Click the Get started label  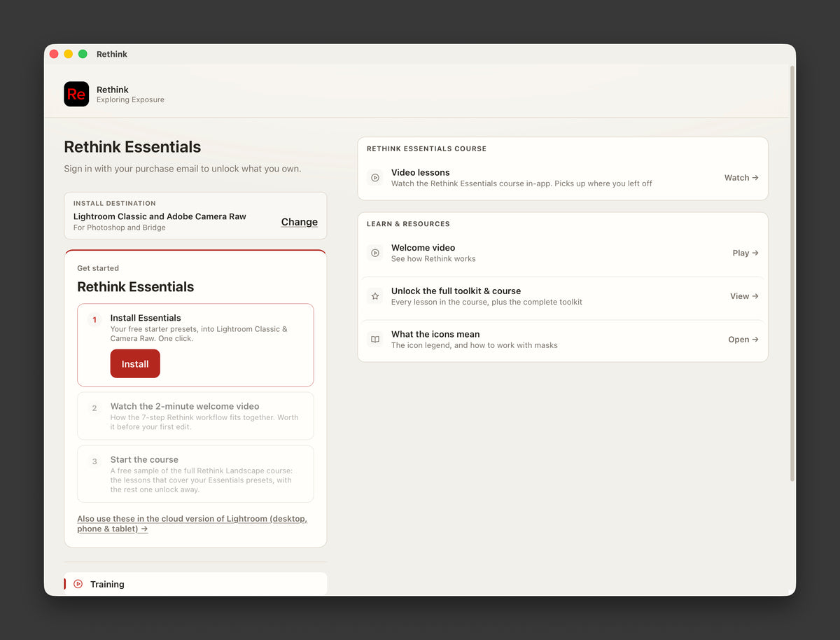98,268
